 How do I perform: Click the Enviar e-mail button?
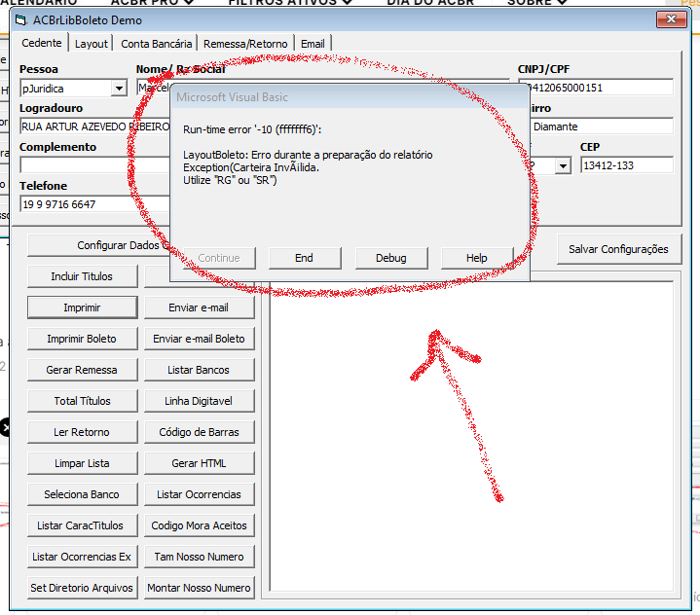click(200, 307)
